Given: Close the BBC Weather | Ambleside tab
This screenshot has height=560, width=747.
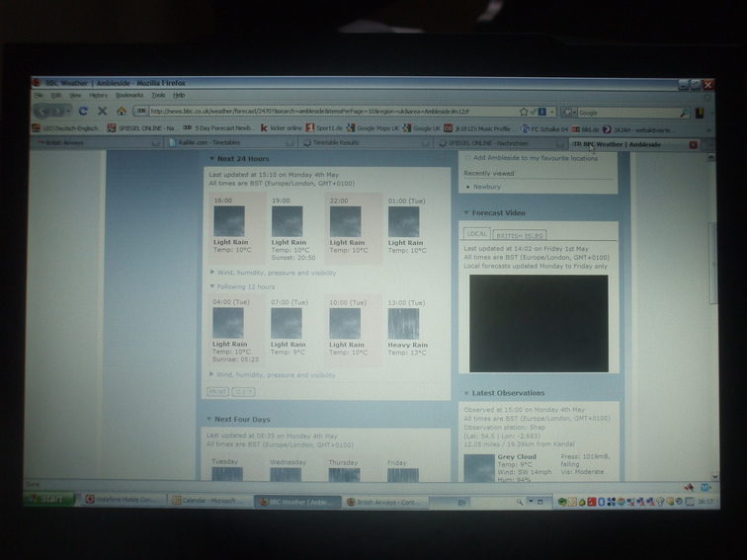Looking at the screenshot, I should pyautogui.click(x=694, y=145).
